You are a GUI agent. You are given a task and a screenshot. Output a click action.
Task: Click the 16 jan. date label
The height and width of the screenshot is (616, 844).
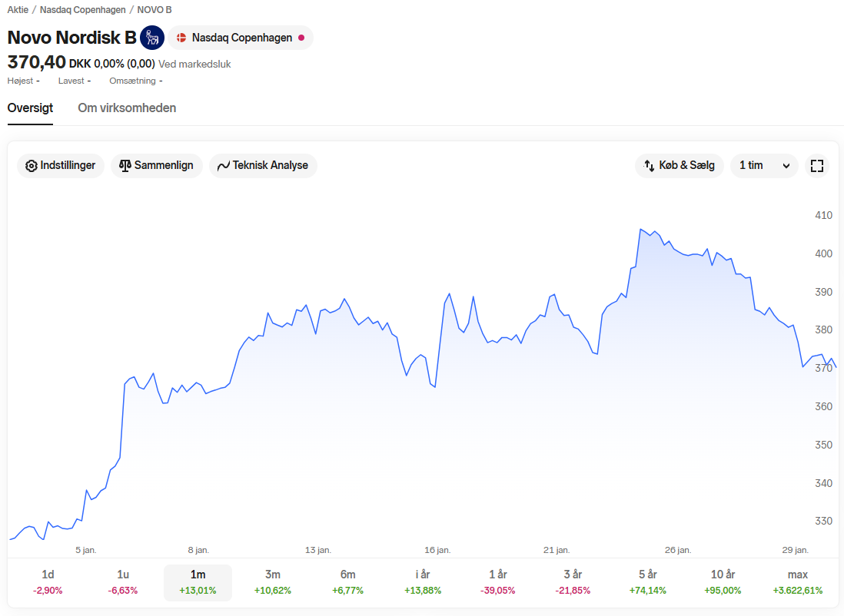[437, 550]
